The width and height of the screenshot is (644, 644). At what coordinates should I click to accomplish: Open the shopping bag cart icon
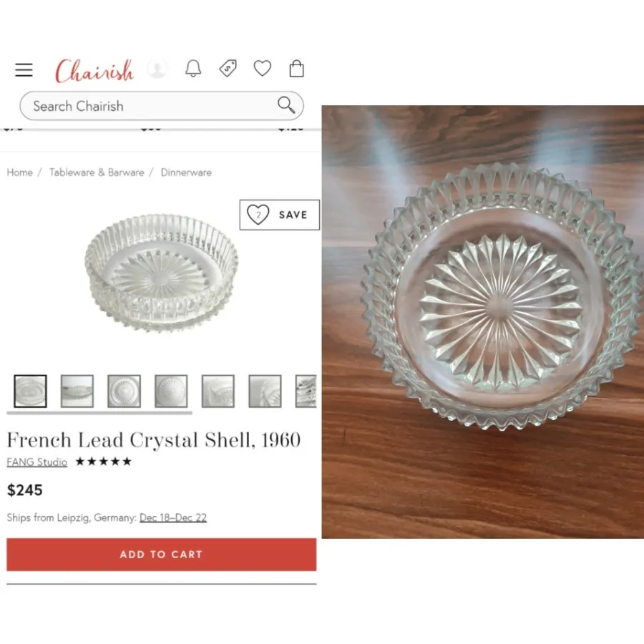(x=296, y=68)
